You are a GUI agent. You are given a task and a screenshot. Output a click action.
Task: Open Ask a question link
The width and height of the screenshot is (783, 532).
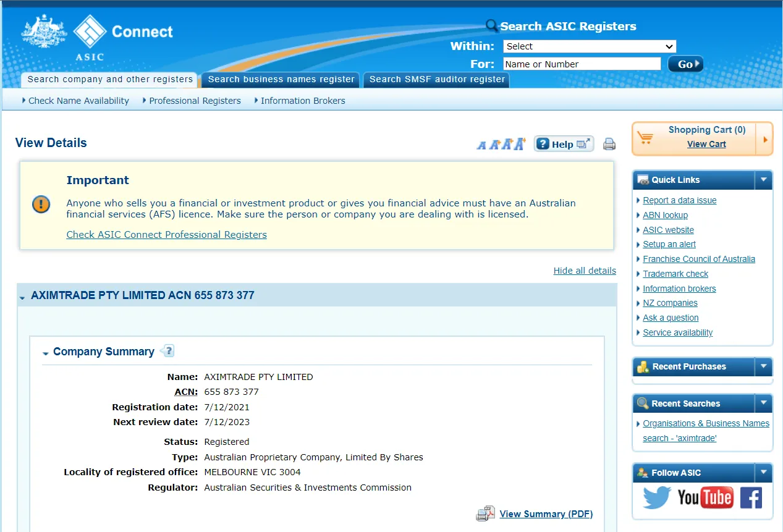point(671,318)
